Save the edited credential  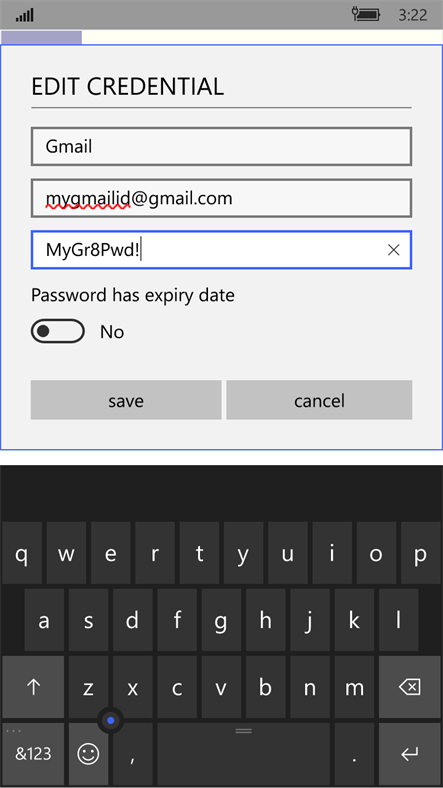tap(126, 400)
